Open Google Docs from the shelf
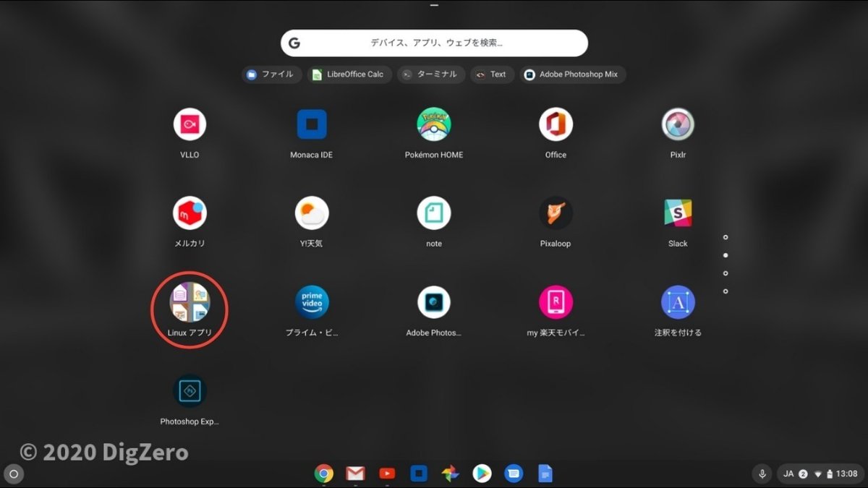 tap(545, 474)
